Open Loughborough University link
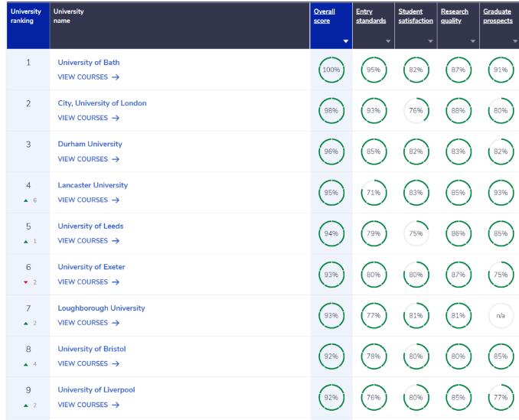 (x=101, y=308)
